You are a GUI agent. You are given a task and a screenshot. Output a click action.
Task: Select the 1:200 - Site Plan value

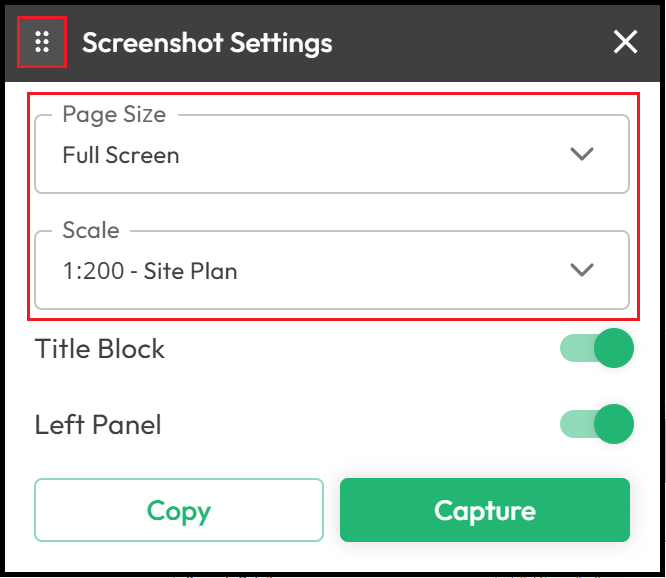click(150, 271)
